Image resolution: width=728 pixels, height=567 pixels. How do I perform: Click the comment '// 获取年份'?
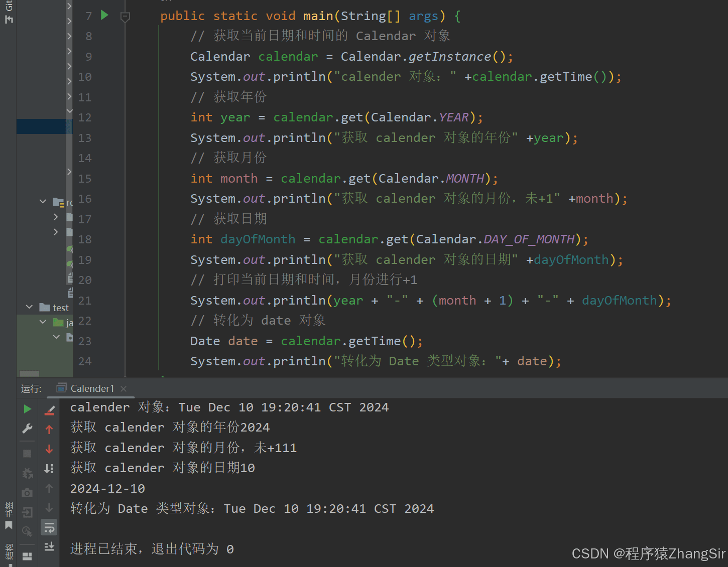(x=228, y=97)
